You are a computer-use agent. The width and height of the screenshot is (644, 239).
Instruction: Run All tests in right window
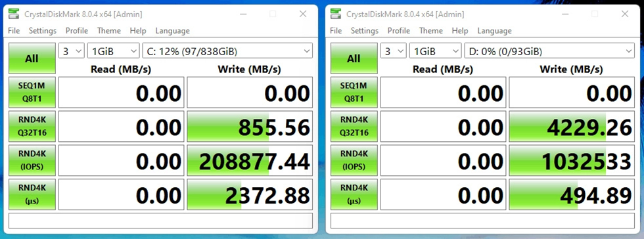(x=354, y=58)
